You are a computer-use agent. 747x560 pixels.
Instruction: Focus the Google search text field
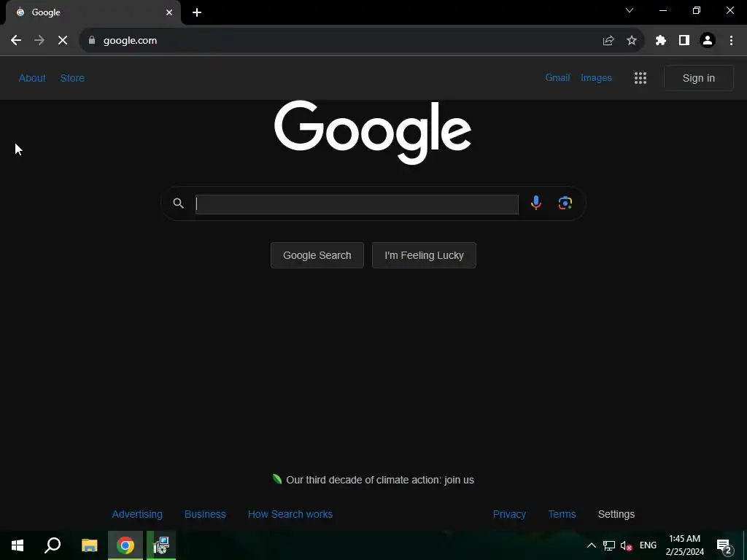357,204
